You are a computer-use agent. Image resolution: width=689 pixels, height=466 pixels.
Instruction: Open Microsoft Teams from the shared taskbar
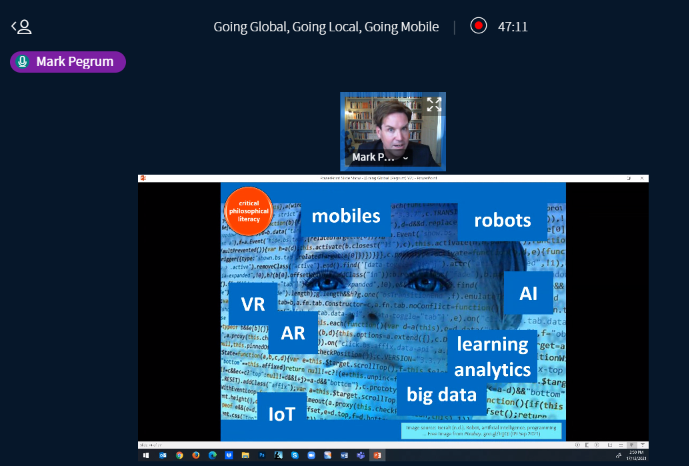pyautogui.click(x=361, y=455)
